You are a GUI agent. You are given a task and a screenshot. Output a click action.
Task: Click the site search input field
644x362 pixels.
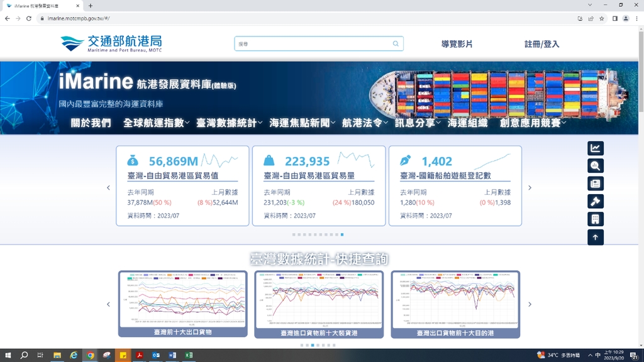coord(319,43)
